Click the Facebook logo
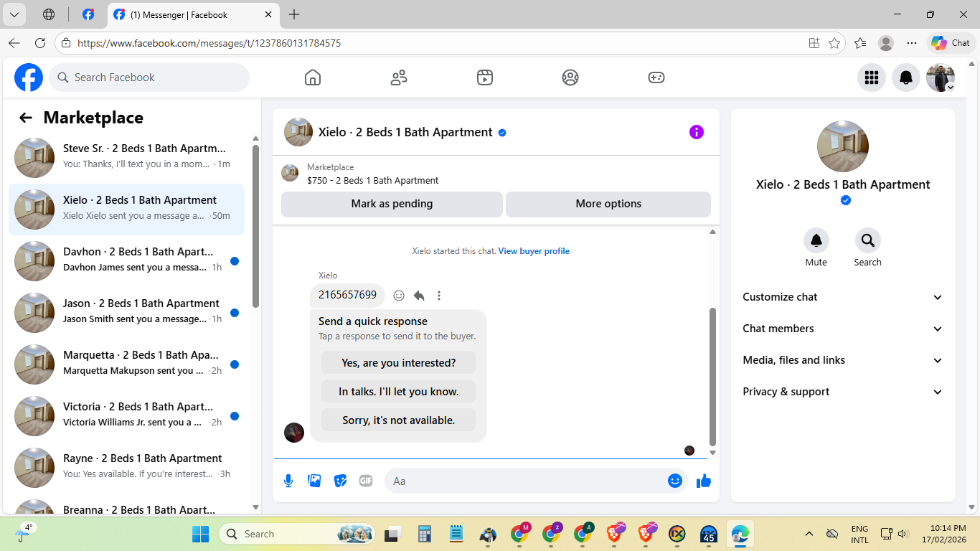The width and height of the screenshot is (980, 551). coord(29,77)
